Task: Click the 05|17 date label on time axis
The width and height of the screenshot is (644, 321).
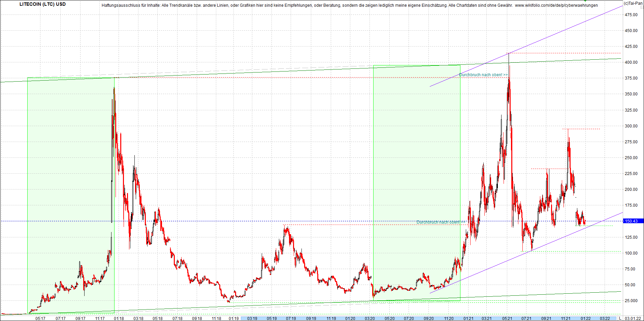Action: tap(40, 318)
